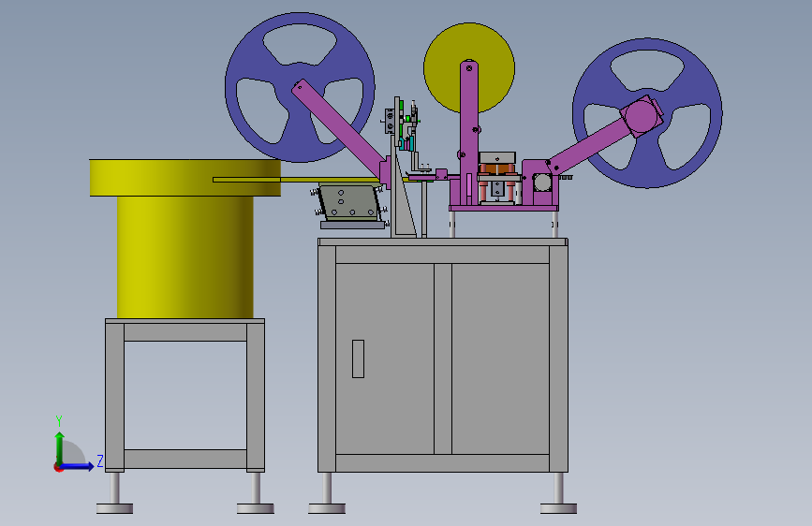
Task: Click the red origin ball of the triad
Action: coord(58,467)
